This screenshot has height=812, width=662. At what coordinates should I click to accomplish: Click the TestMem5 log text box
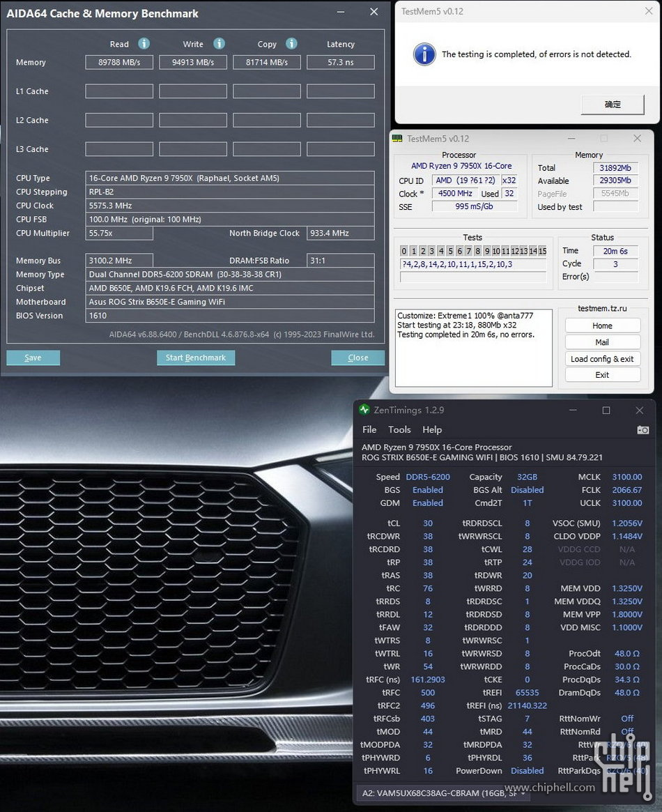(474, 348)
